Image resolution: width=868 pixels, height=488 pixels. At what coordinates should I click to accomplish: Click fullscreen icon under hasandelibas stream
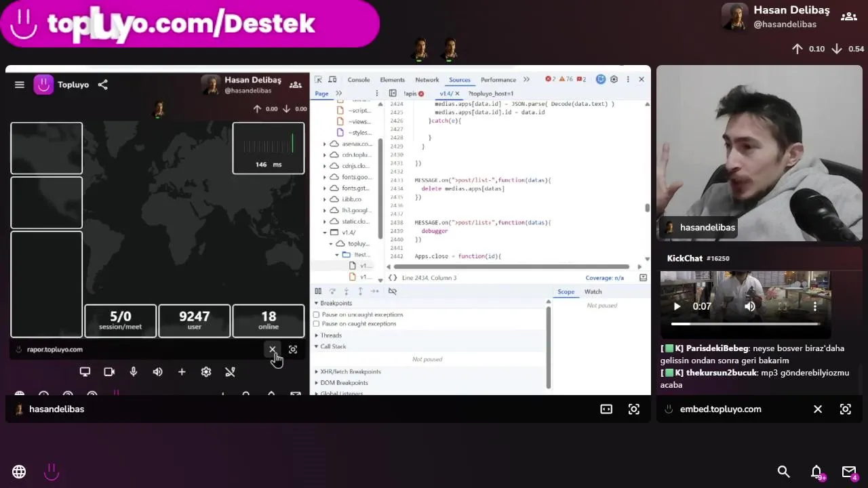634,409
